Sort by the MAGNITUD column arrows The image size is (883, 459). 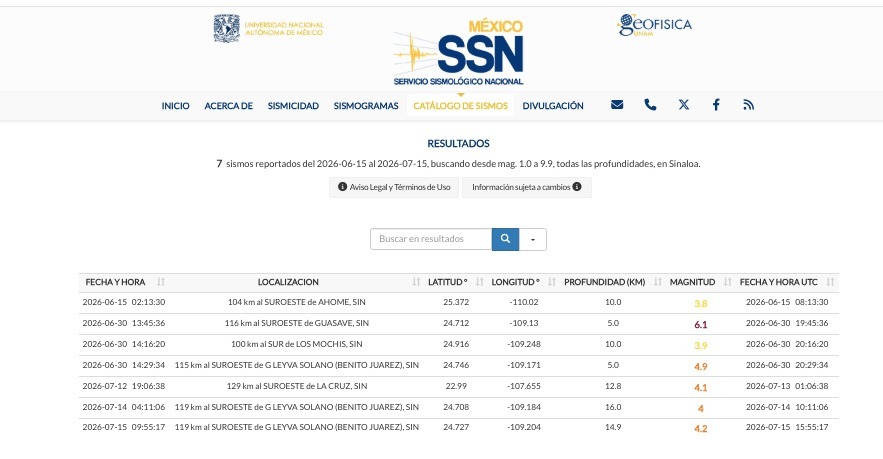pyautogui.click(x=728, y=282)
